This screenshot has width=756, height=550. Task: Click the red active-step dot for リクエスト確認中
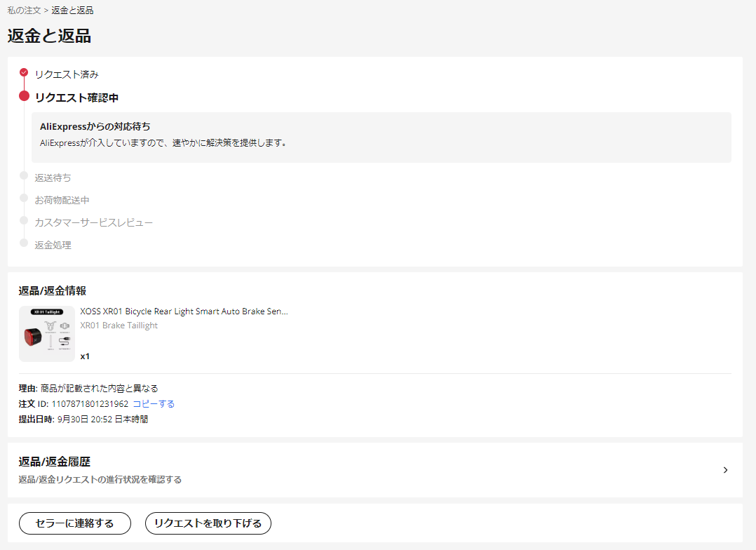[x=24, y=96]
